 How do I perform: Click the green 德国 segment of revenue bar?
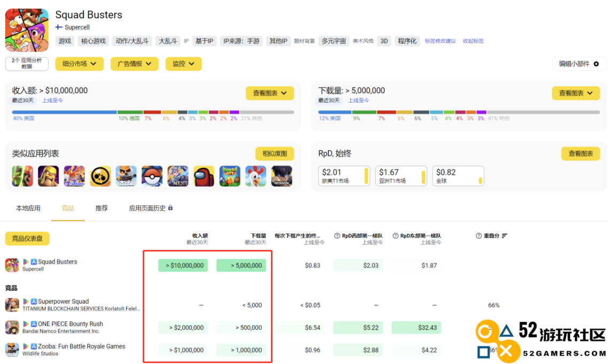(130, 112)
